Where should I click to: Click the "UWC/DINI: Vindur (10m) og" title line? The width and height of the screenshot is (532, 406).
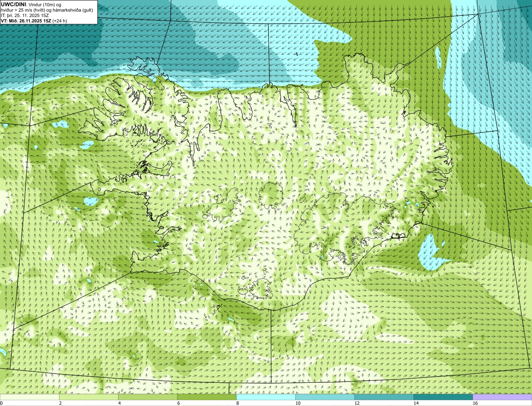pos(31,4)
